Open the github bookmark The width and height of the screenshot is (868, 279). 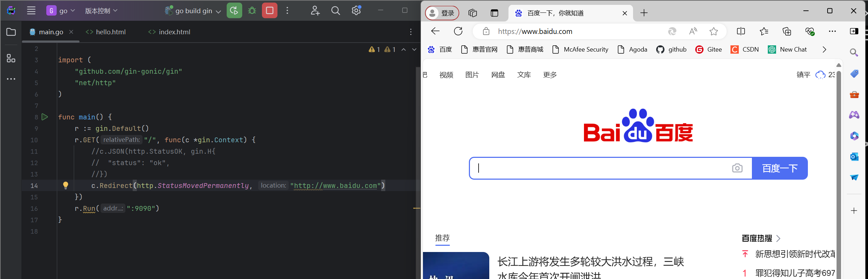671,49
